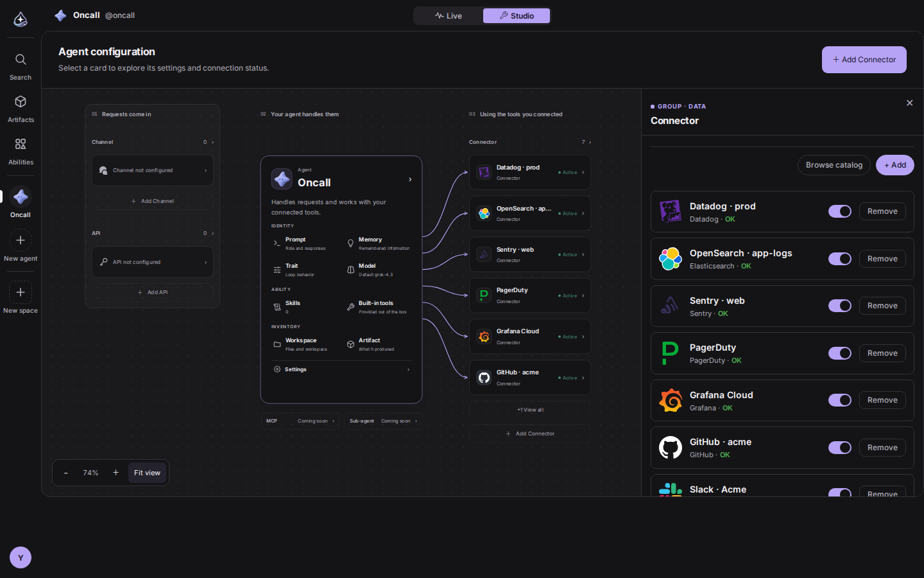
Task: Click Browse catalog
Action: 834,165
